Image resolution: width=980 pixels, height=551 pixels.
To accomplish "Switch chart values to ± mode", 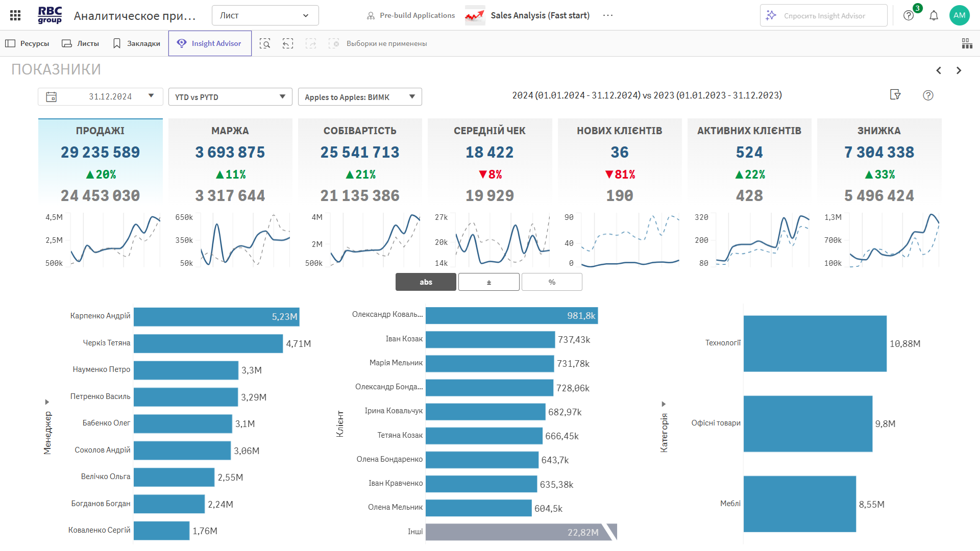I will 488,282.
